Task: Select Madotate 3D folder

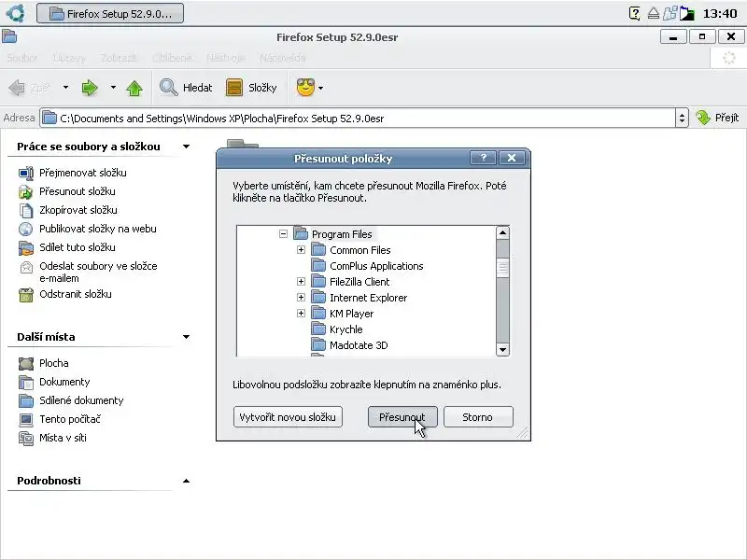Action: pyautogui.click(x=359, y=345)
